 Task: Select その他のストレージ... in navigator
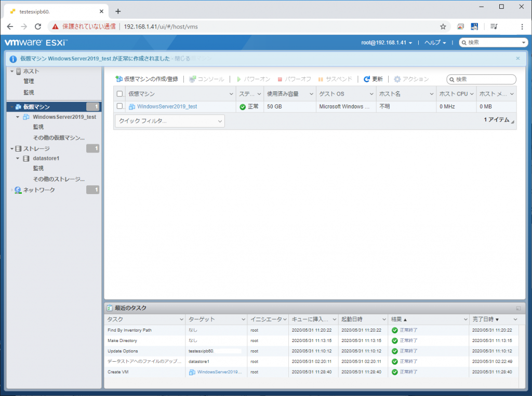[59, 179]
